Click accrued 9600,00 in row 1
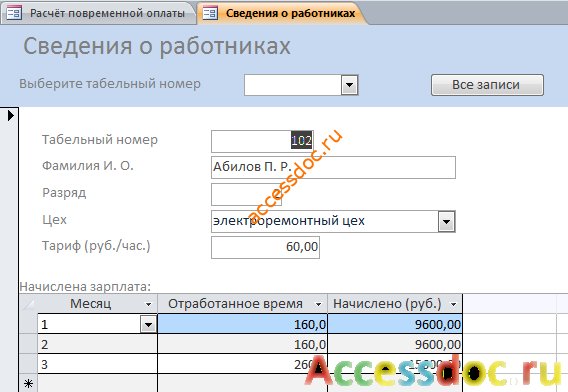568x392 pixels. coord(395,324)
